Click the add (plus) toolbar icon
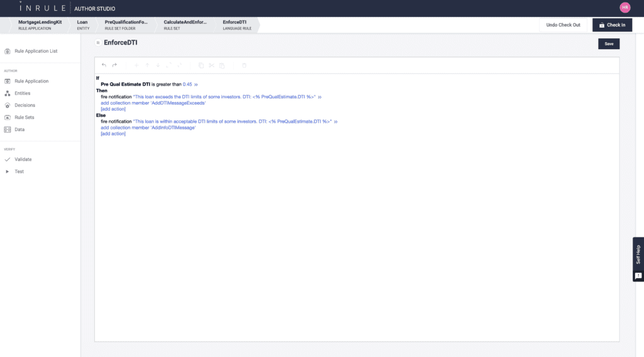The image size is (644, 357). pos(136,65)
